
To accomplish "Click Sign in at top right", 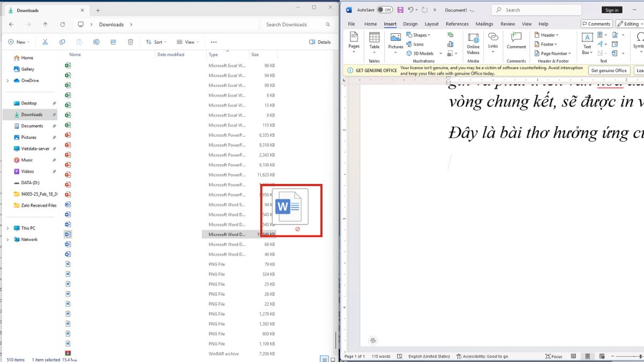I will coord(611,9).
